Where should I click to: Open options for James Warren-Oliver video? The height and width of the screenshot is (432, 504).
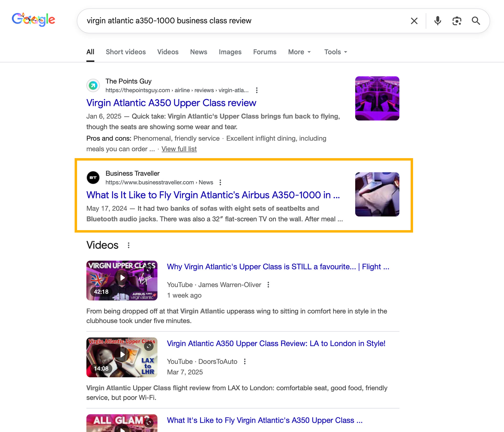pyautogui.click(x=268, y=285)
